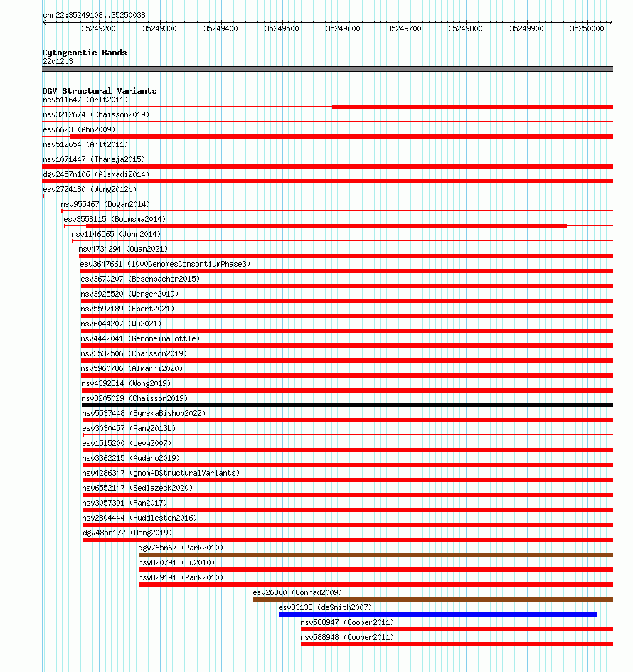Click ruler position 35250000

pos(587,28)
